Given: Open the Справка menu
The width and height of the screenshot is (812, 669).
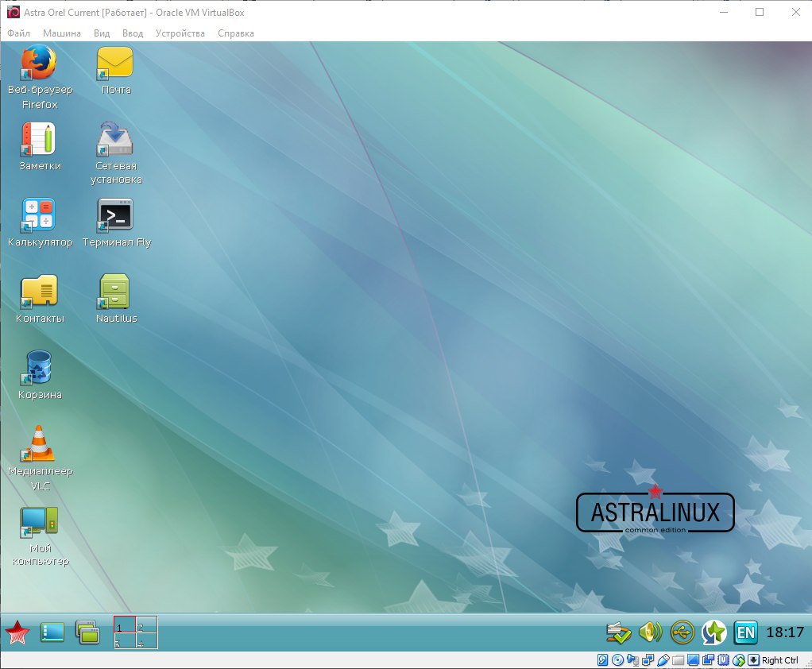Looking at the screenshot, I should point(236,33).
